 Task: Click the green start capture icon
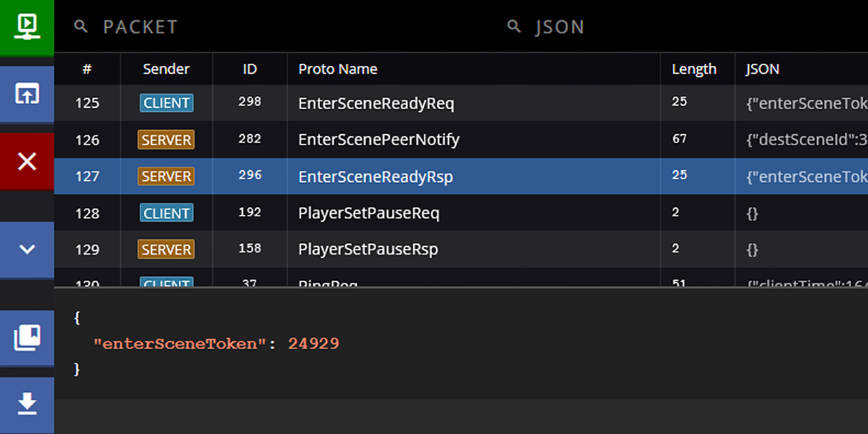tap(26, 26)
